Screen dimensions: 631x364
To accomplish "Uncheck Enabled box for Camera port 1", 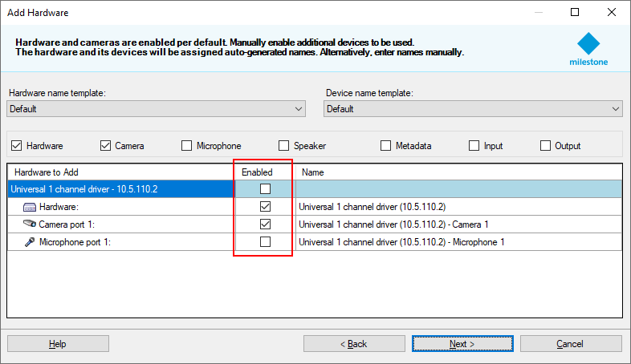I will [x=265, y=224].
